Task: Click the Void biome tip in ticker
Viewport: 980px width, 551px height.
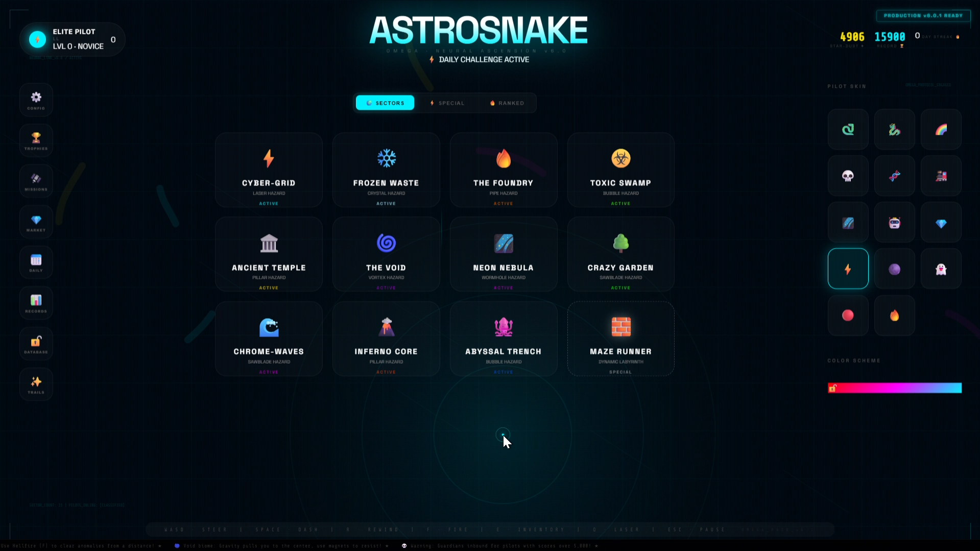Action: (x=282, y=546)
